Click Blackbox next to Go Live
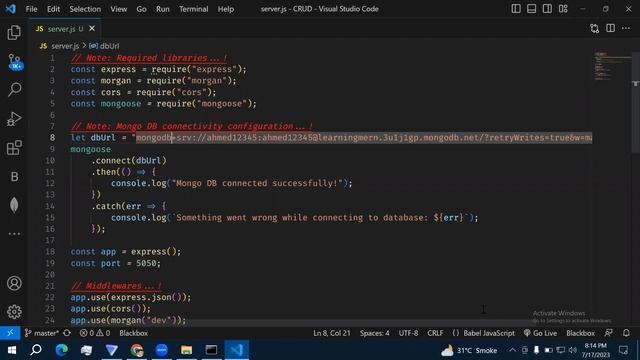This screenshot has width=640, height=360. click(x=580, y=333)
